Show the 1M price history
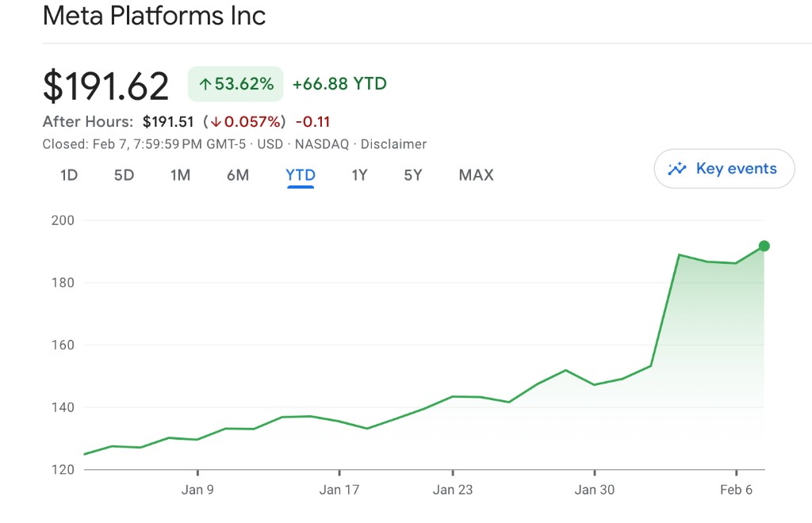Screen dimensions: 812x523 (181, 175)
